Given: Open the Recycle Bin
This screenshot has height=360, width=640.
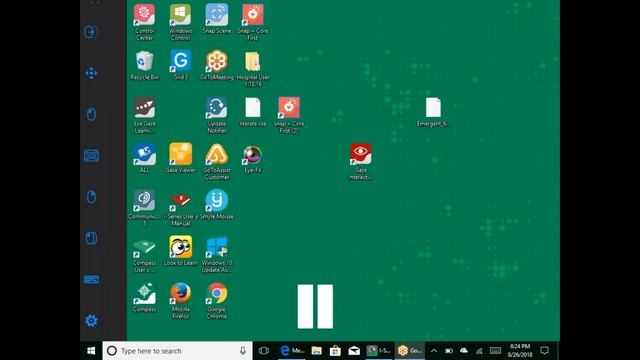Looking at the screenshot, I should [144, 65].
